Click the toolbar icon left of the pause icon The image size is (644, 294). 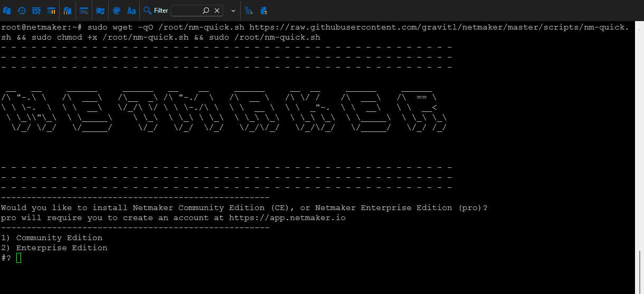[x=36, y=11]
